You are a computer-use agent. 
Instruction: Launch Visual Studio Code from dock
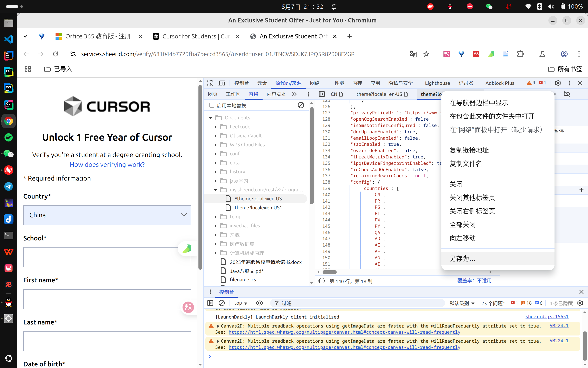[9, 39]
